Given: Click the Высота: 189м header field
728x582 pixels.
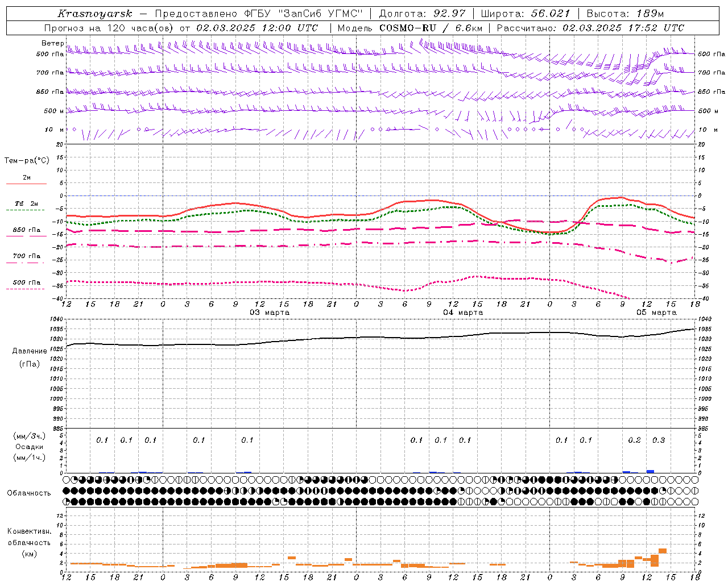Looking at the screenshot, I should point(625,14).
